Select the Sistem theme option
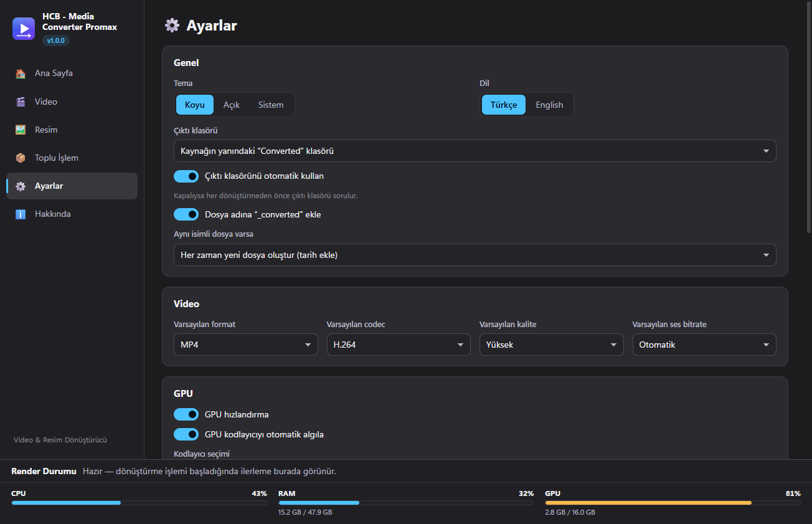This screenshot has width=812, height=524. pos(271,105)
